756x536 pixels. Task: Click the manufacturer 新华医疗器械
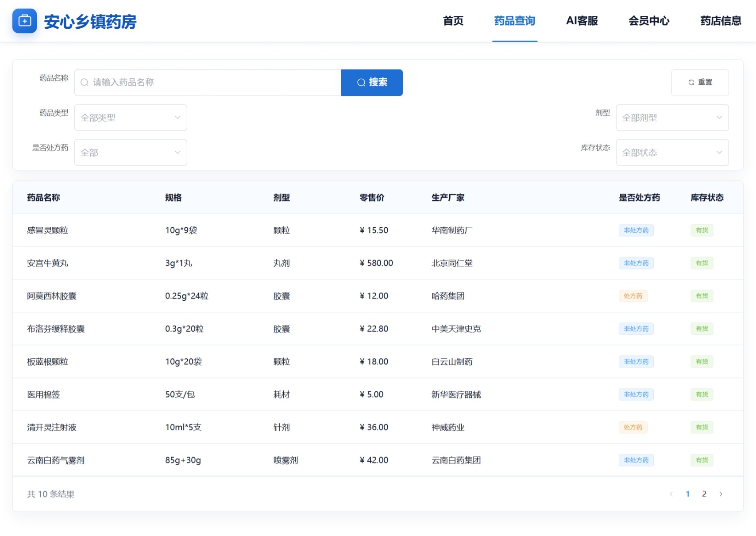click(456, 394)
